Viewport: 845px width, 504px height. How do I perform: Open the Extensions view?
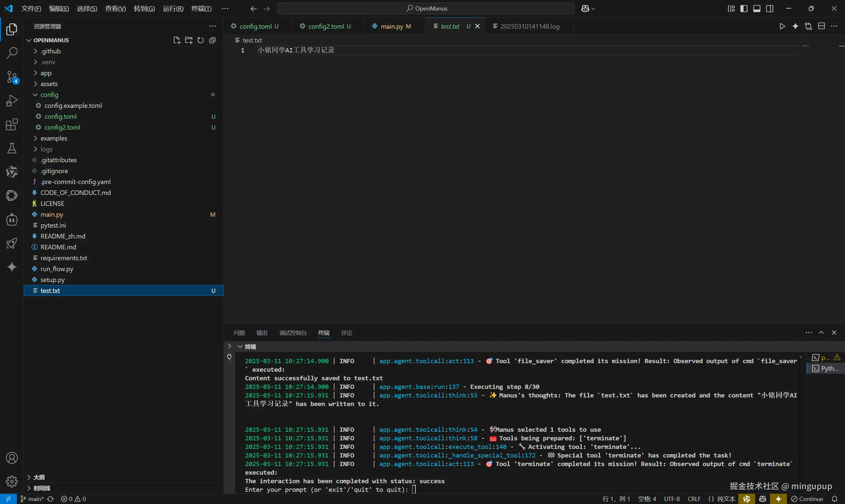pyautogui.click(x=12, y=125)
